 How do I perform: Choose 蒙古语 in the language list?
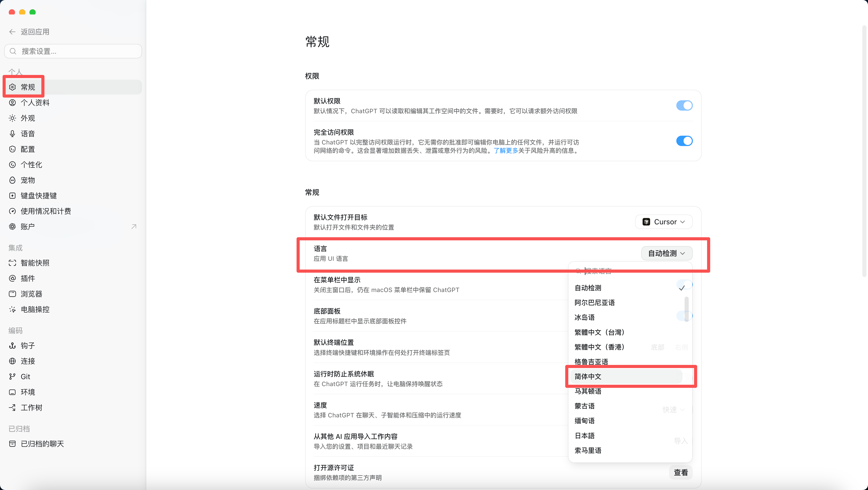tap(627, 406)
